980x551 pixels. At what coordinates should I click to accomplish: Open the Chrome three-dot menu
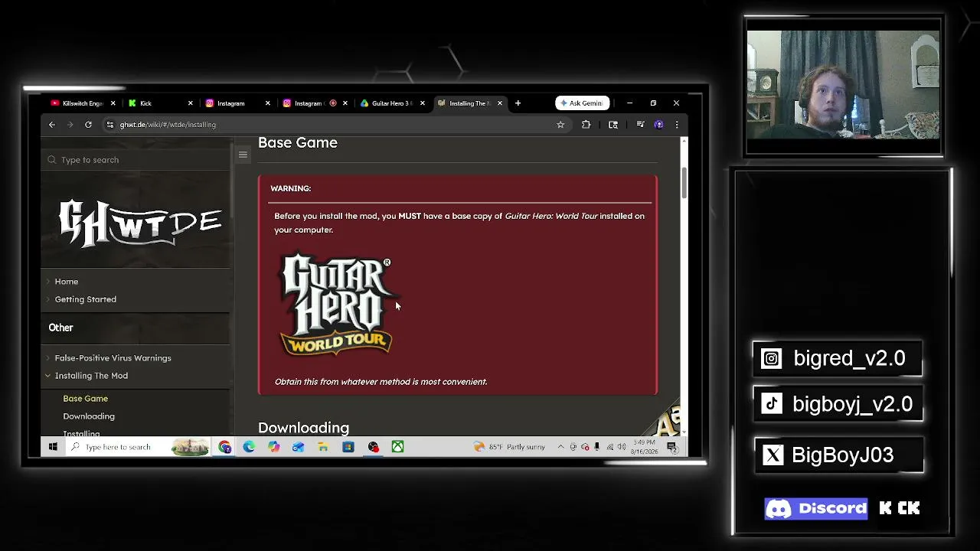pyautogui.click(x=676, y=125)
